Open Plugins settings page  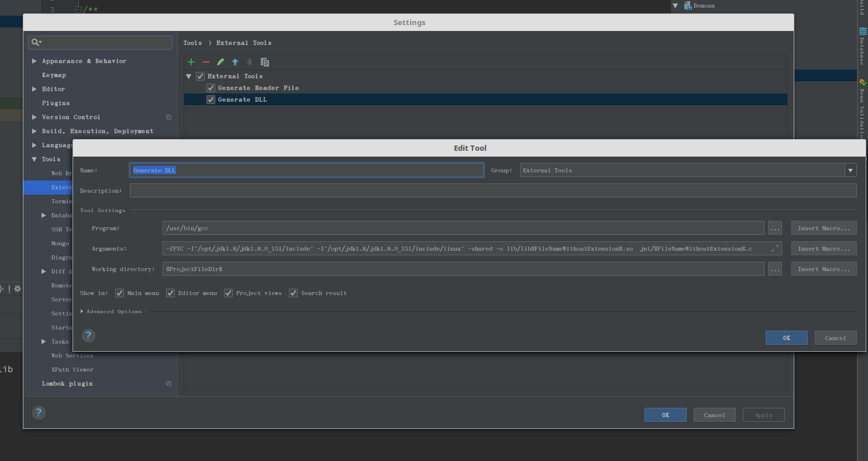click(56, 103)
